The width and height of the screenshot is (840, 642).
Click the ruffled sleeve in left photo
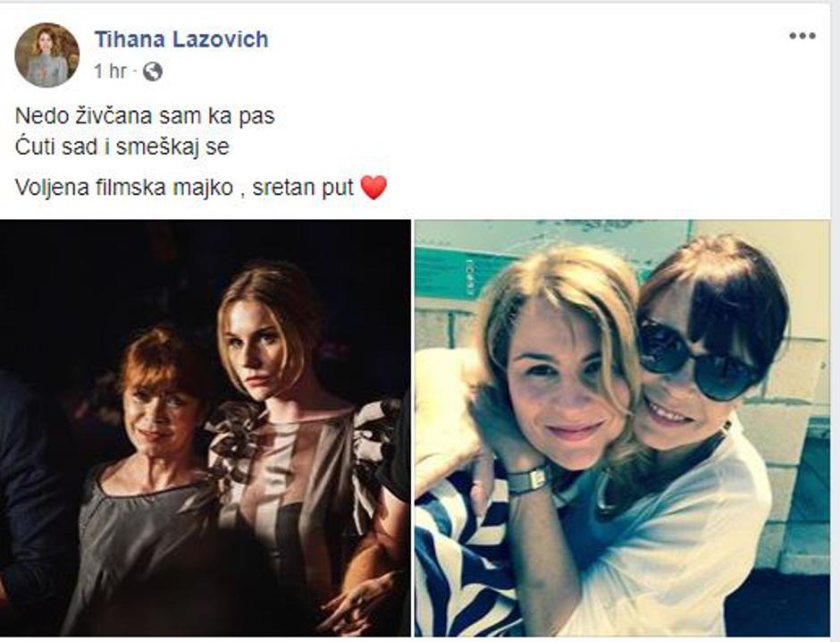point(375,444)
